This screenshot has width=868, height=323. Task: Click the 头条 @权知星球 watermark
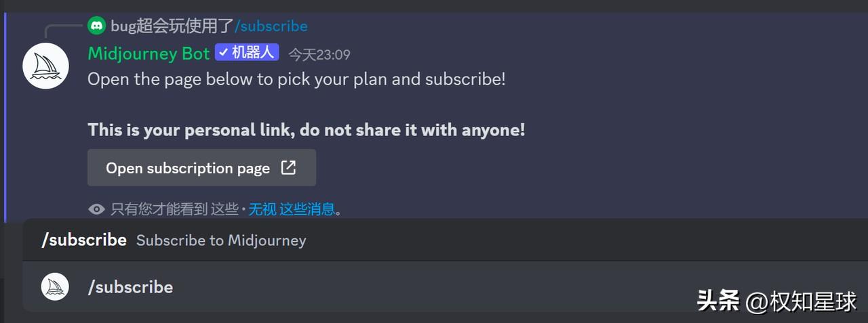777,301
